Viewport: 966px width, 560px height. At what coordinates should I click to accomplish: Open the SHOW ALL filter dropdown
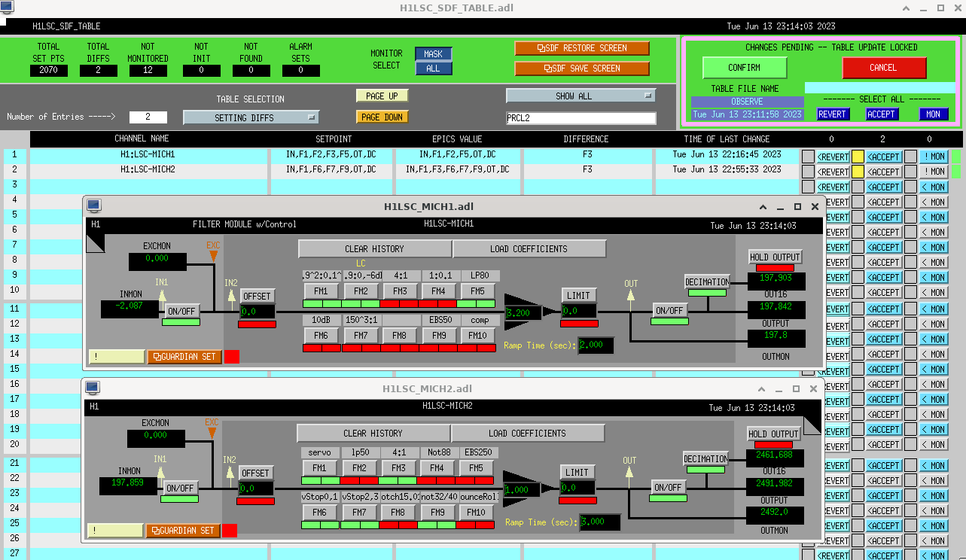click(x=580, y=96)
